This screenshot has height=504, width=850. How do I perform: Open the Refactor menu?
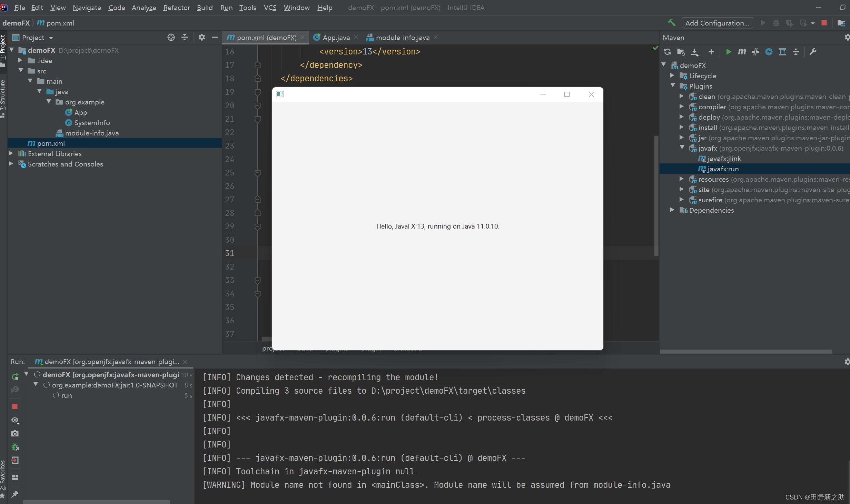point(177,8)
